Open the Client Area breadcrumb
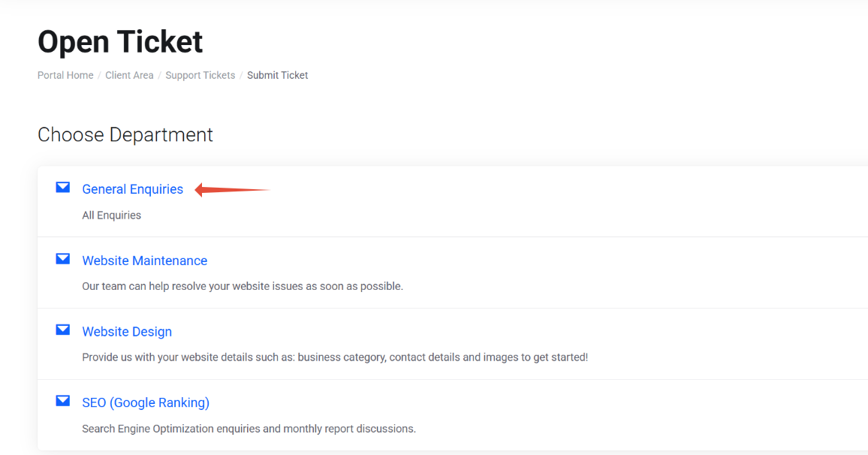The height and width of the screenshot is (455, 868). pyautogui.click(x=130, y=75)
